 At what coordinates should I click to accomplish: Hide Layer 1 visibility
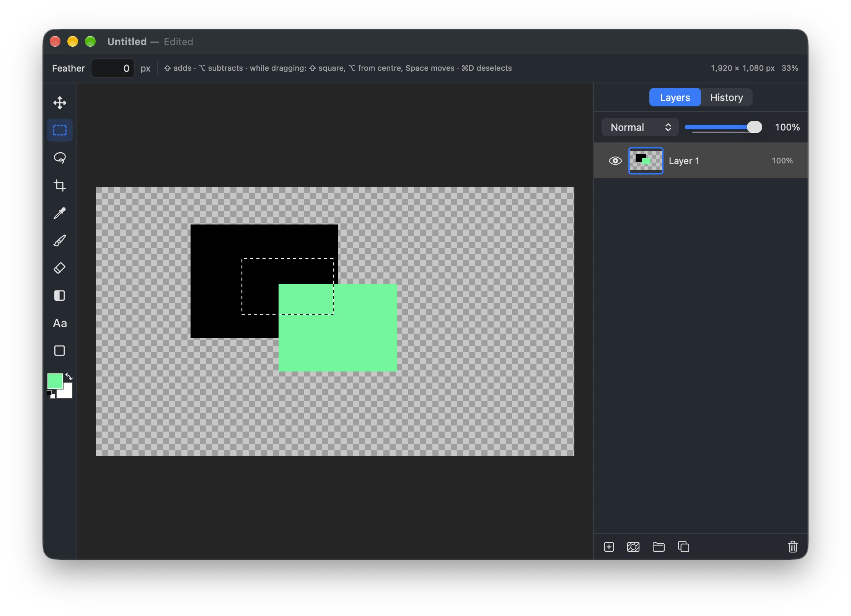615,161
